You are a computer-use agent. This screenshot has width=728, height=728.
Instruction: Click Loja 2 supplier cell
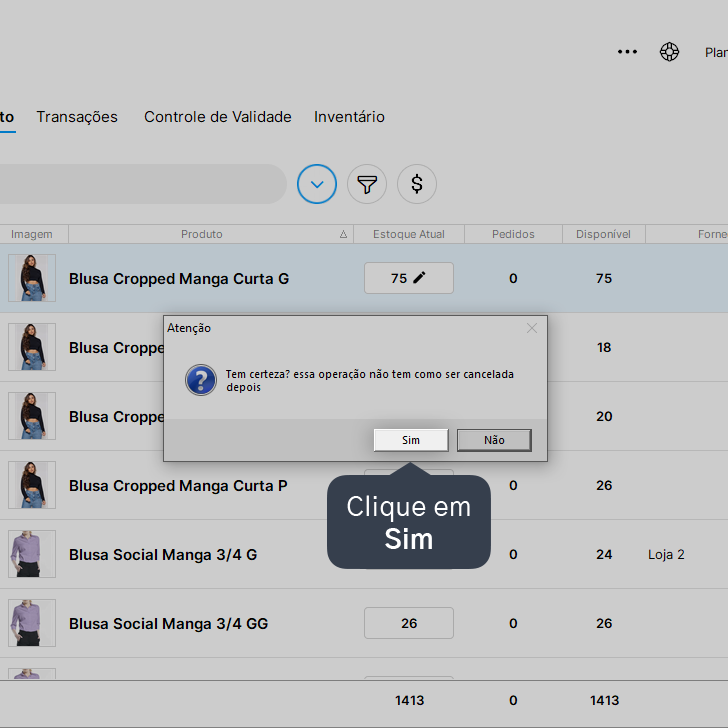[x=666, y=554]
